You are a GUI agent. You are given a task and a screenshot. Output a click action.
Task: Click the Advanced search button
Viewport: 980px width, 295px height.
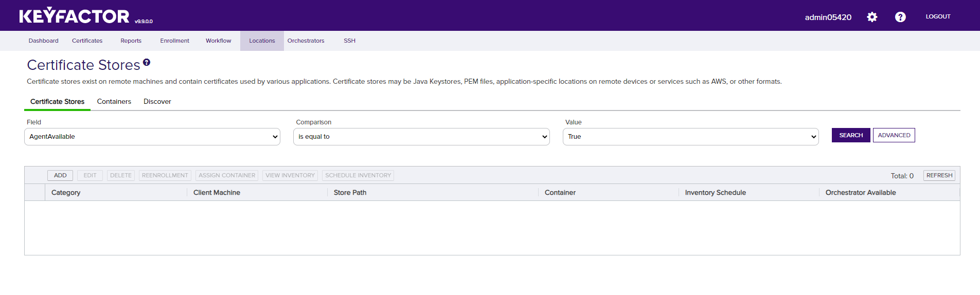894,135
